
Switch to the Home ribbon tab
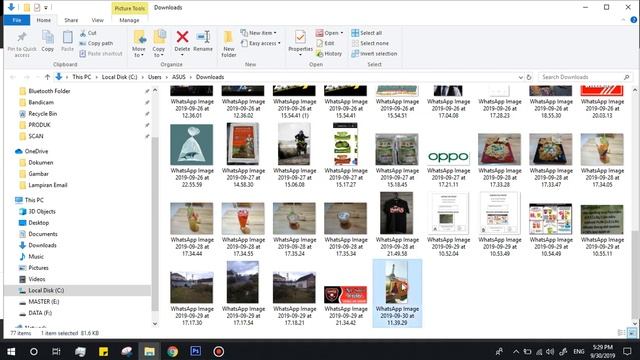coord(44,20)
